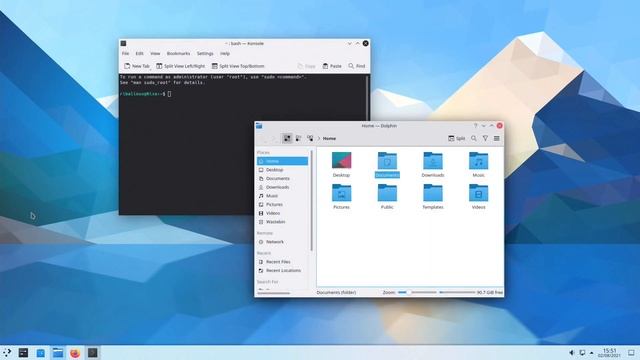Viewport: 640px width, 360px height.
Task: Select the Desktop folder icon in file view
Action: click(x=341, y=160)
